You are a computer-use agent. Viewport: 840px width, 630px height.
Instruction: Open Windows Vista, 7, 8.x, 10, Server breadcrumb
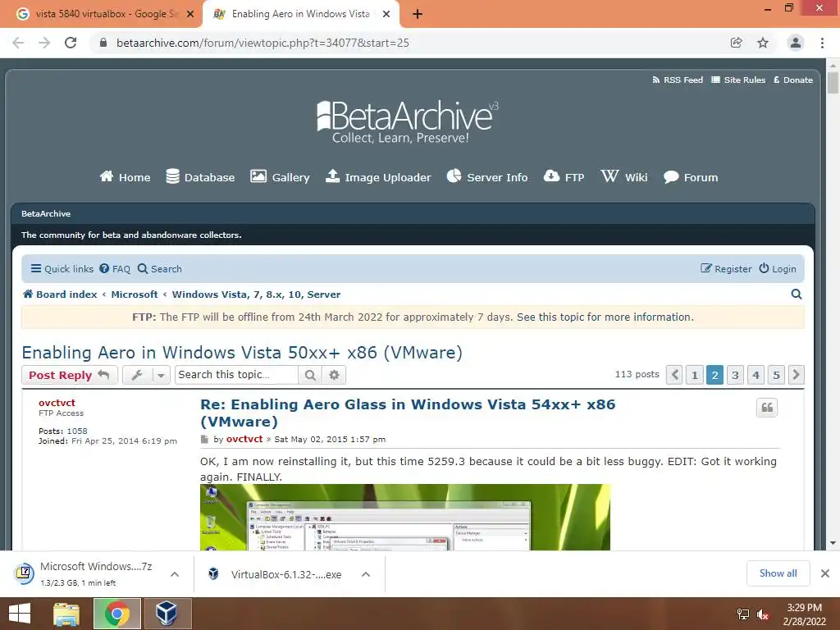pos(256,294)
